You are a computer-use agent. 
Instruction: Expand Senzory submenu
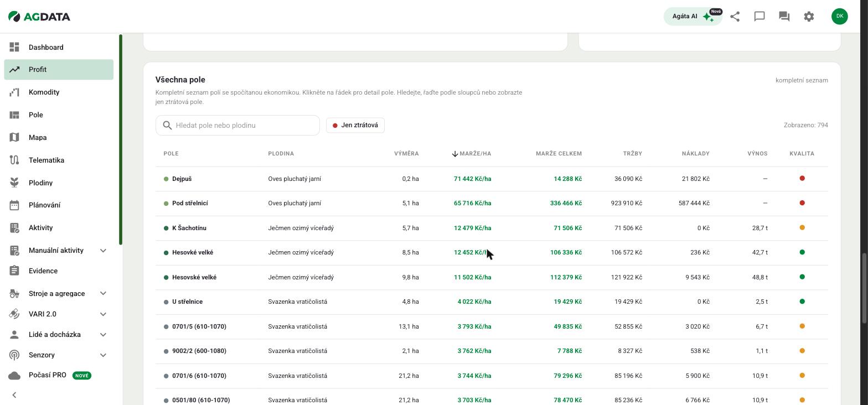(103, 355)
